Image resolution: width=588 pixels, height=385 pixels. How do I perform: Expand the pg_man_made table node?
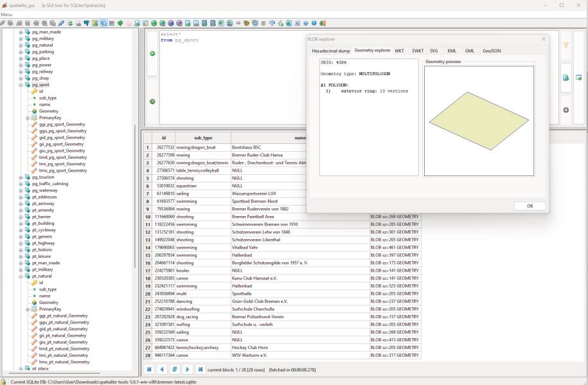21,32
